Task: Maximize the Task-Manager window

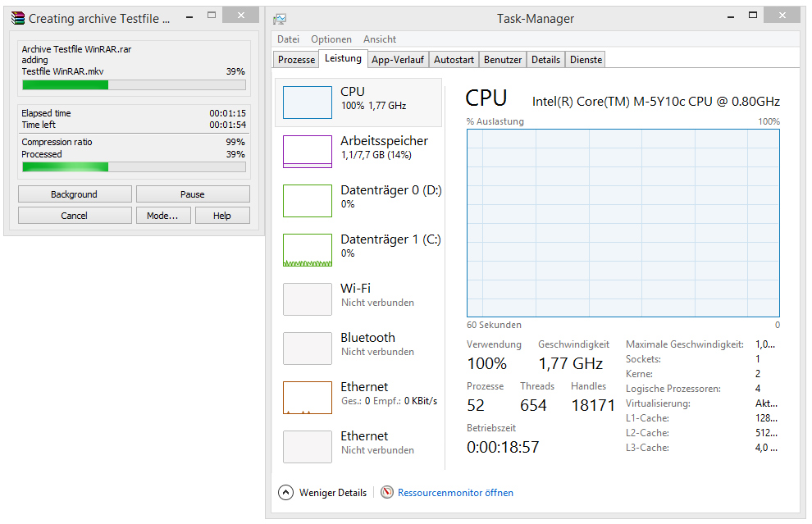Action: (753, 16)
